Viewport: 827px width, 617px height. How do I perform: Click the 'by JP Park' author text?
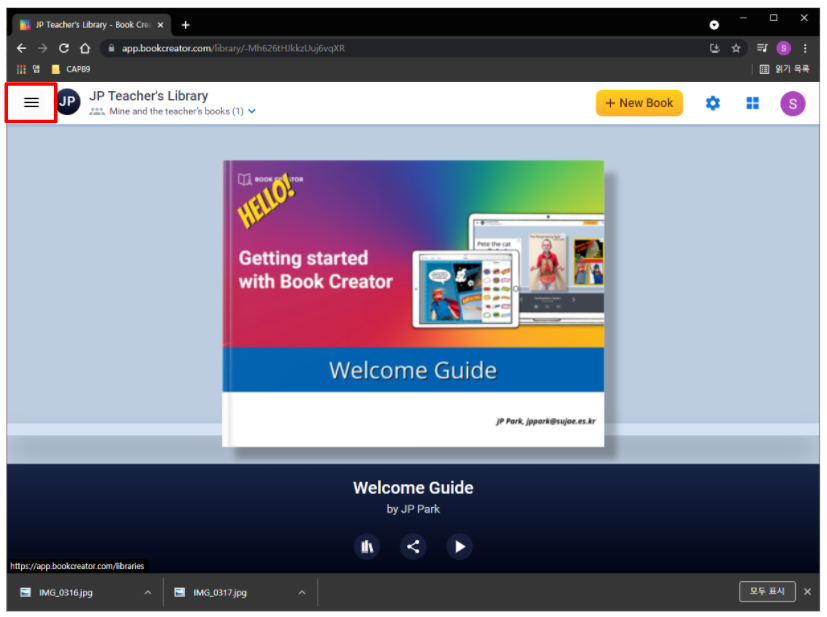[413, 509]
